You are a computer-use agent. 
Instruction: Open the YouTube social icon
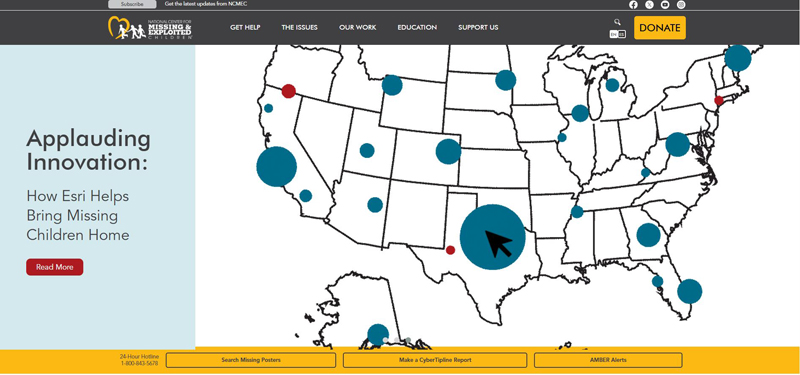(665, 5)
